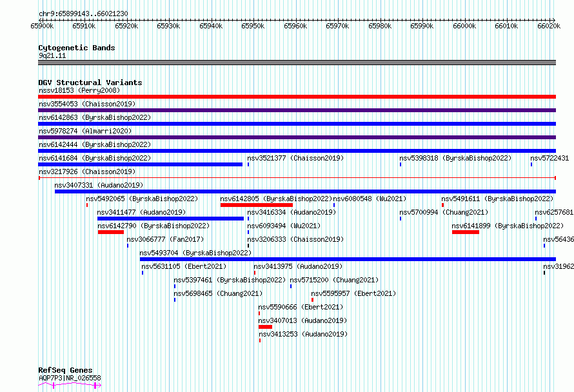Viewport: 574px width, 392px height.
Task: Open the nsv3413975 (Audano2019) label
Action: click(298, 266)
